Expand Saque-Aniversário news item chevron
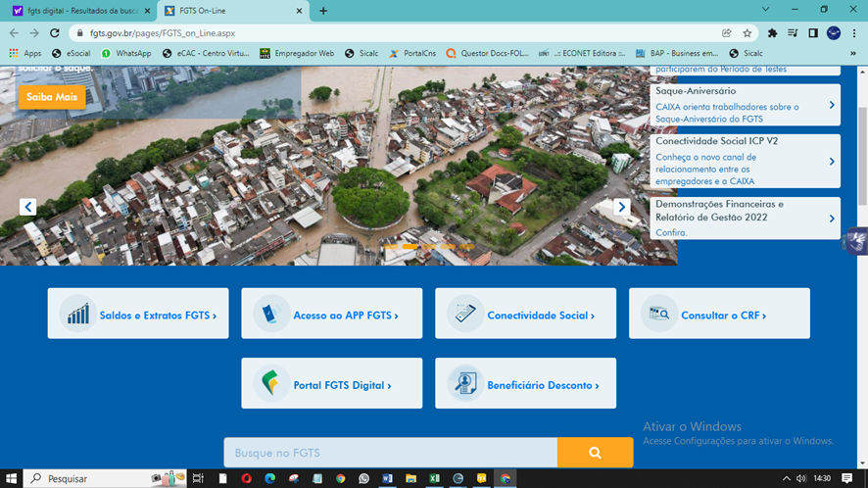This screenshot has height=488, width=868. (832, 105)
